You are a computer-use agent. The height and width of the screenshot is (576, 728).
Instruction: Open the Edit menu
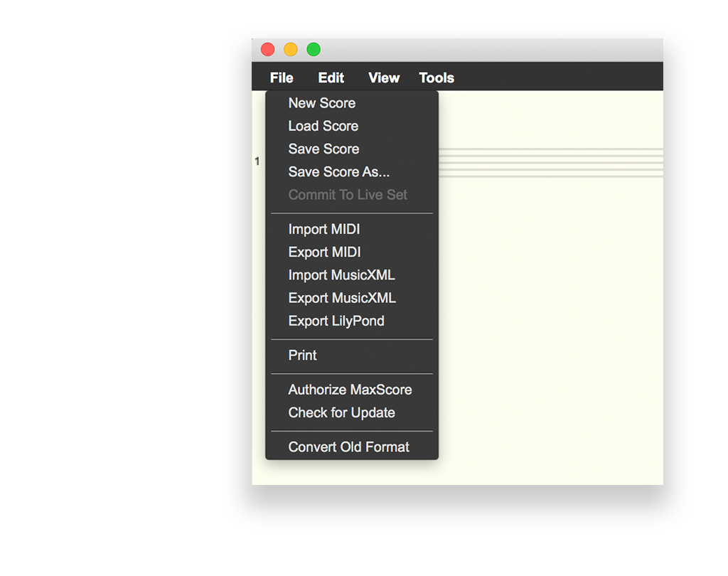click(x=331, y=78)
